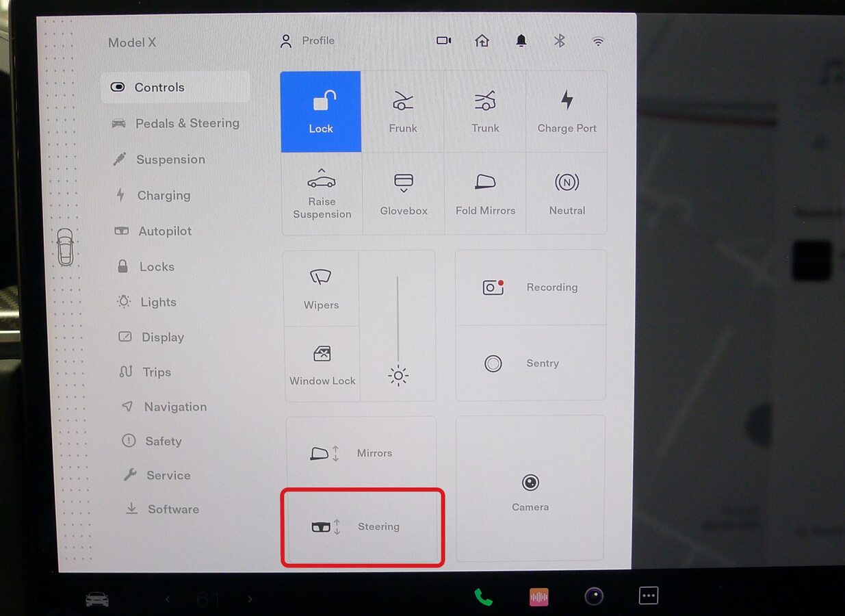The height and width of the screenshot is (616, 845).
Task: Open the Trunk
Action: point(485,112)
